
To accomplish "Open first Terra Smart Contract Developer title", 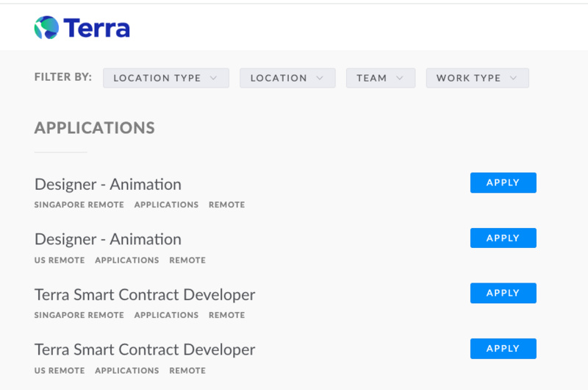I will click(x=145, y=294).
